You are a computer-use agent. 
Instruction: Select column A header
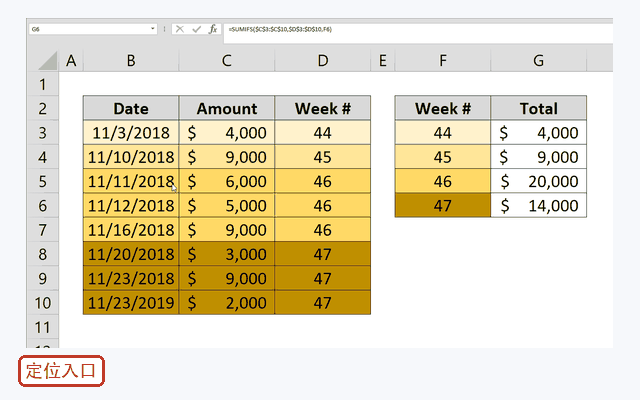[x=71, y=60]
